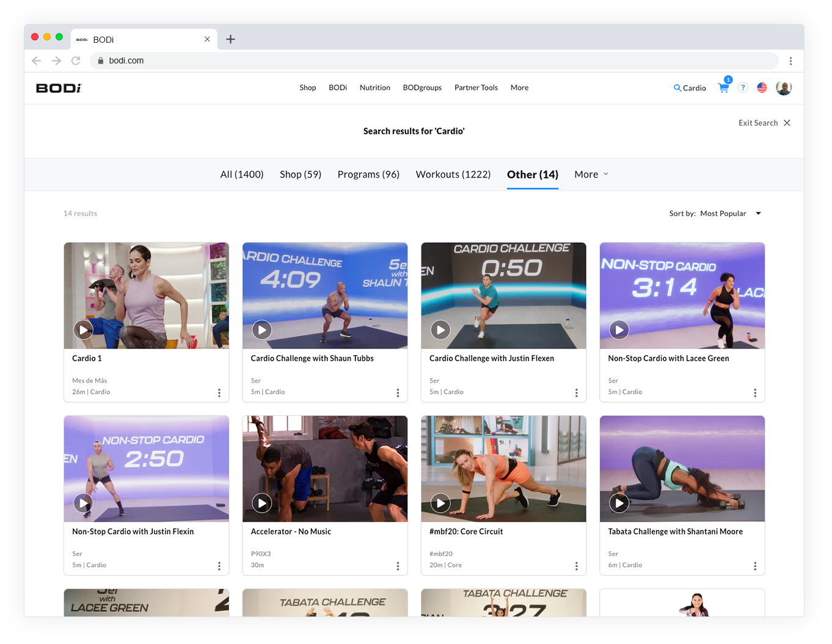The height and width of the screenshot is (644, 832).
Task: Click the '14 results' count text
Action: click(x=80, y=214)
